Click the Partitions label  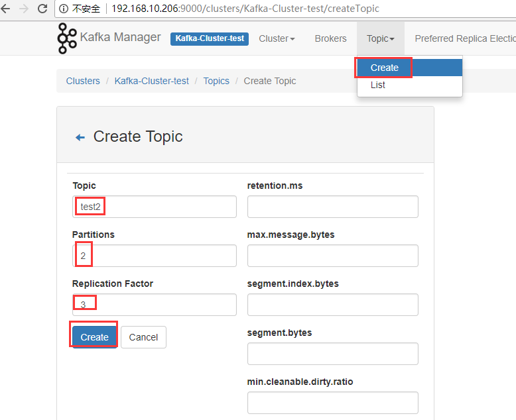click(x=94, y=235)
